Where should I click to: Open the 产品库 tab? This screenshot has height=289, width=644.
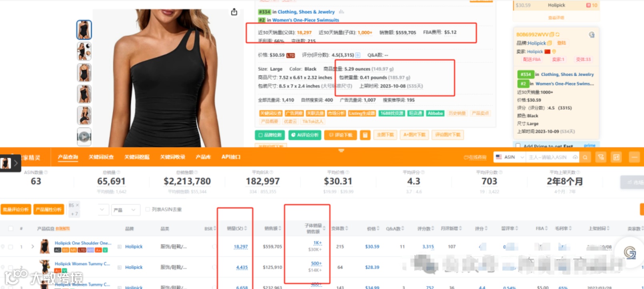[203, 157]
